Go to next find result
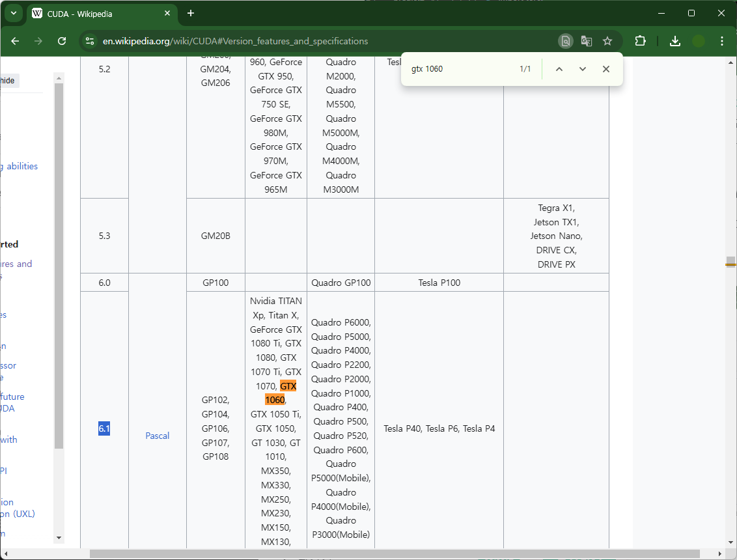Image resolution: width=737 pixels, height=560 pixels. 582,69
